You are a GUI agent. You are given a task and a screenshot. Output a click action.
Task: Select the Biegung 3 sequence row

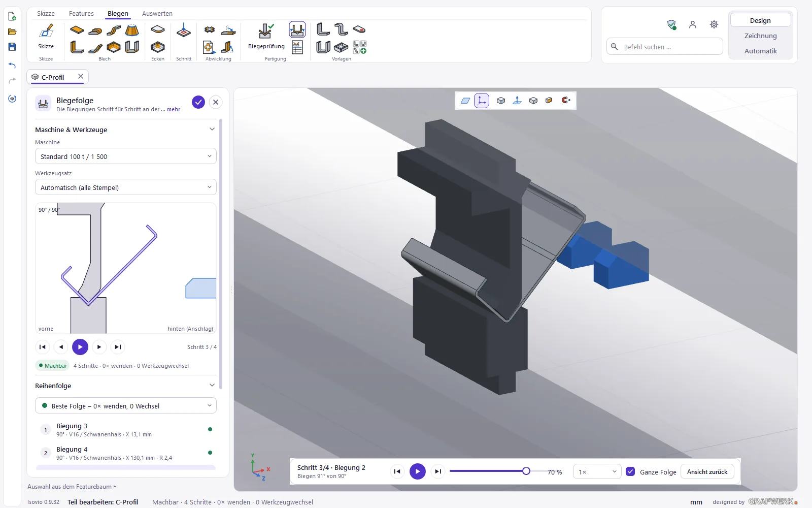point(126,430)
